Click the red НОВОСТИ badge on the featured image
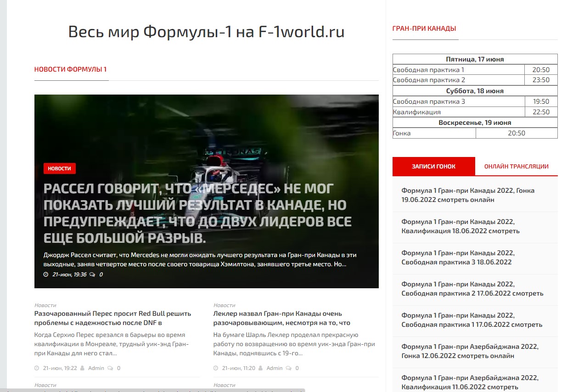This screenshot has height=392, width=584. click(60, 168)
